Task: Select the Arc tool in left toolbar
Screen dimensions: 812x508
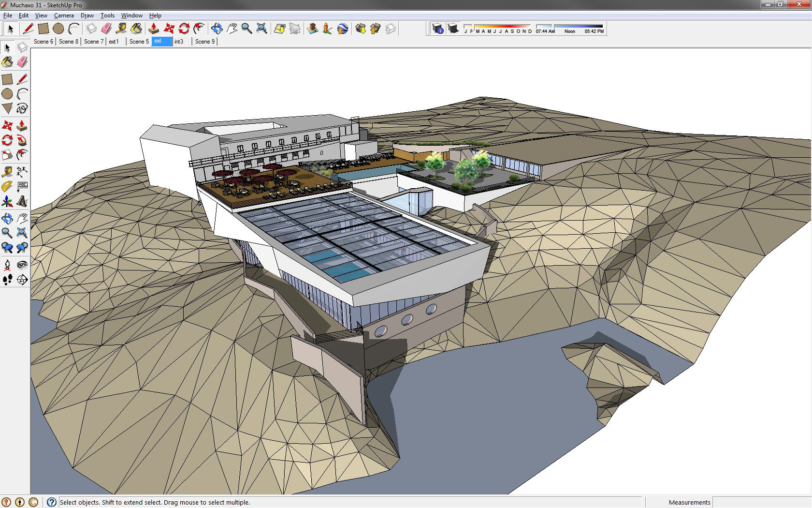Action: (x=22, y=94)
